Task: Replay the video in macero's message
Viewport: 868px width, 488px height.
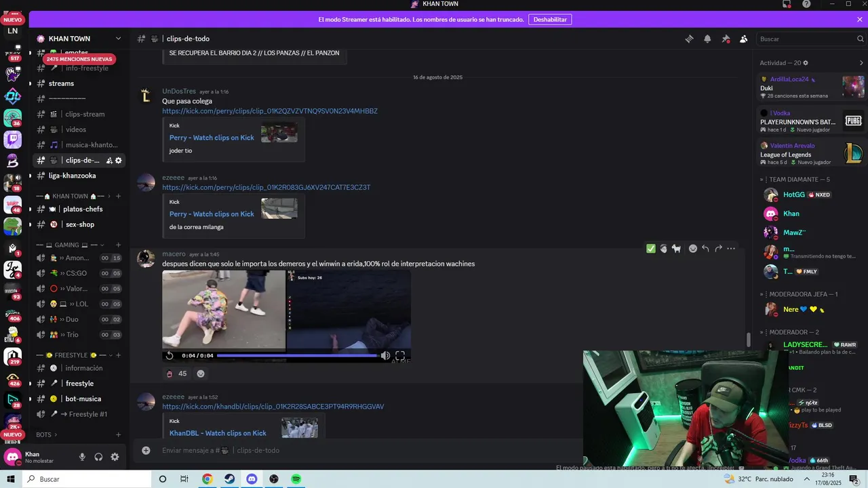Action: (170, 355)
